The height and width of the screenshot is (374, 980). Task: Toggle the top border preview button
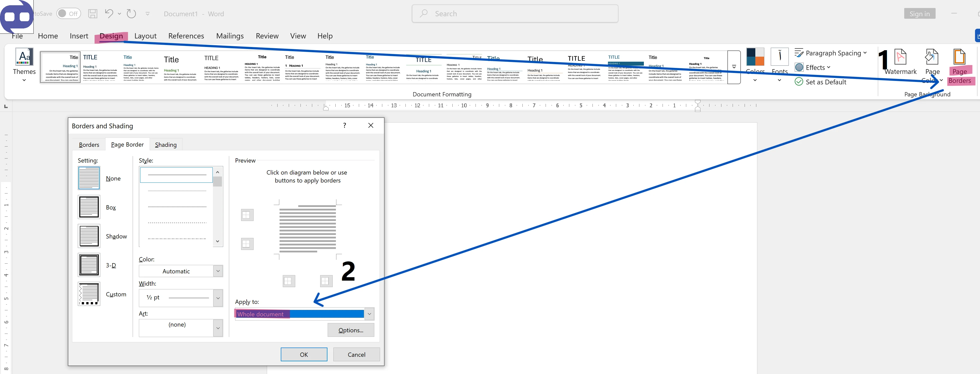click(247, 215)
